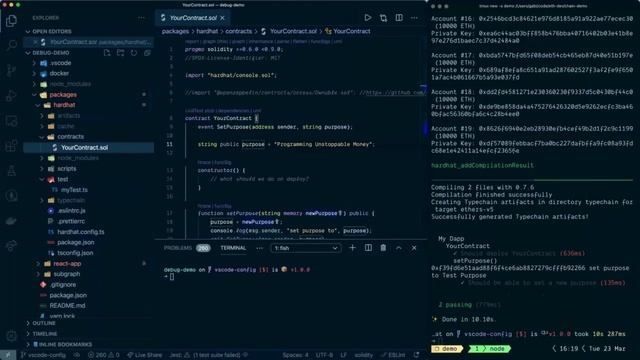This screenshot has width=640, height=360.
Task: Change indentation via Spaces: 4
Action: pyautogui.click(x=295, y=355)
